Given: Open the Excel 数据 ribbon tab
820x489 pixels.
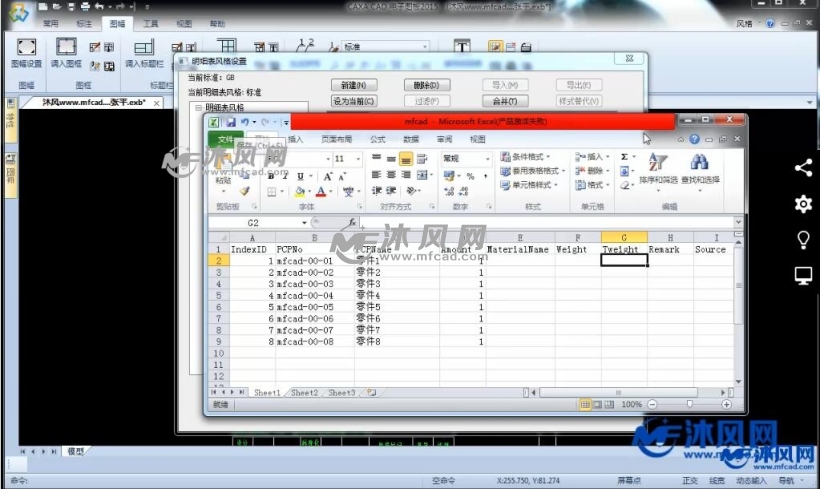Looking at the screenshot, I should tap(411, 139).
